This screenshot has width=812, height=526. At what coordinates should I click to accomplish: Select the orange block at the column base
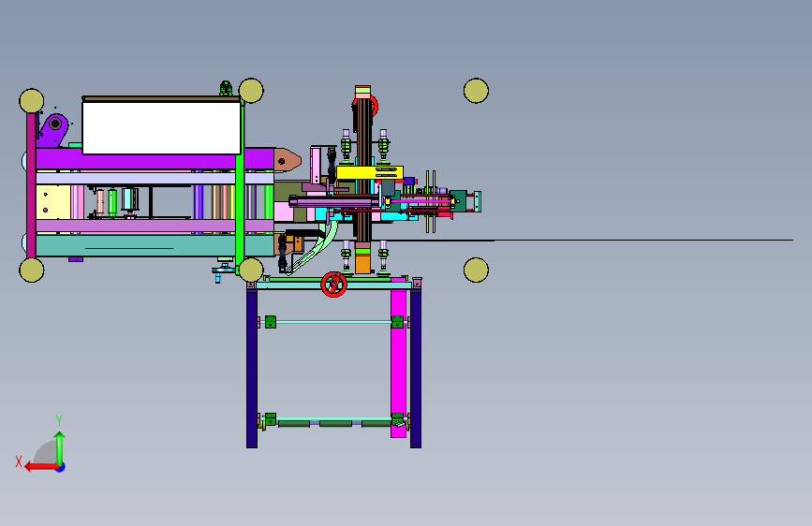point(362,264)
